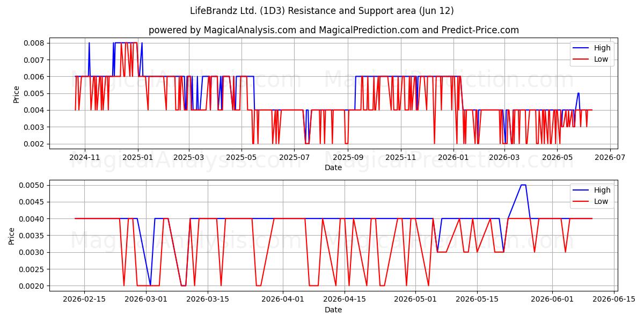Image resolution: width=644 pixels, height=322 pixels.
Task: Click the '0.0045' price tick on bottom chart
Action: (32, 202)
